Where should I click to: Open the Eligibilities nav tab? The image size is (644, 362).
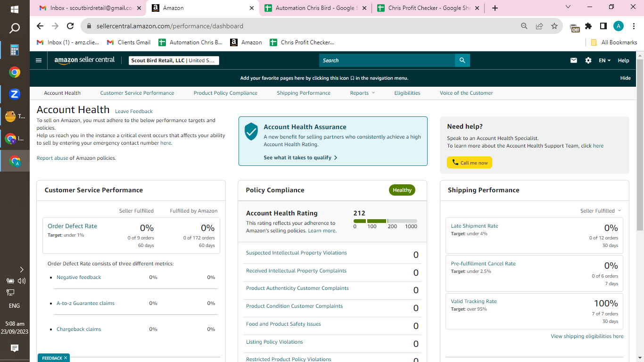[407, 93]
